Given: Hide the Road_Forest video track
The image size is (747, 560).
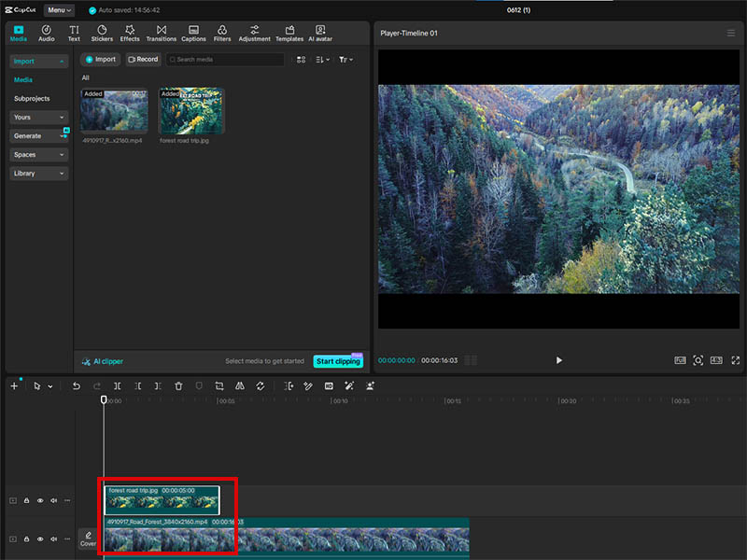Looking at the screenshot, I should click(40, 539).
